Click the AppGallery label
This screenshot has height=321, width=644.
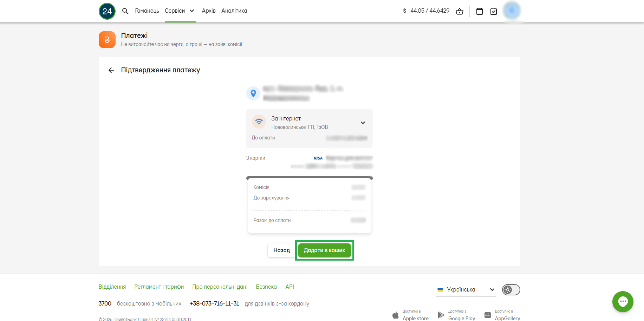point(507,318)
